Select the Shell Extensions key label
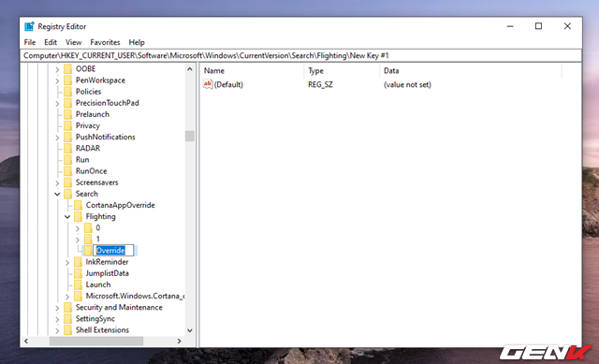Viewport: 599px width, 364px height. 102,330
